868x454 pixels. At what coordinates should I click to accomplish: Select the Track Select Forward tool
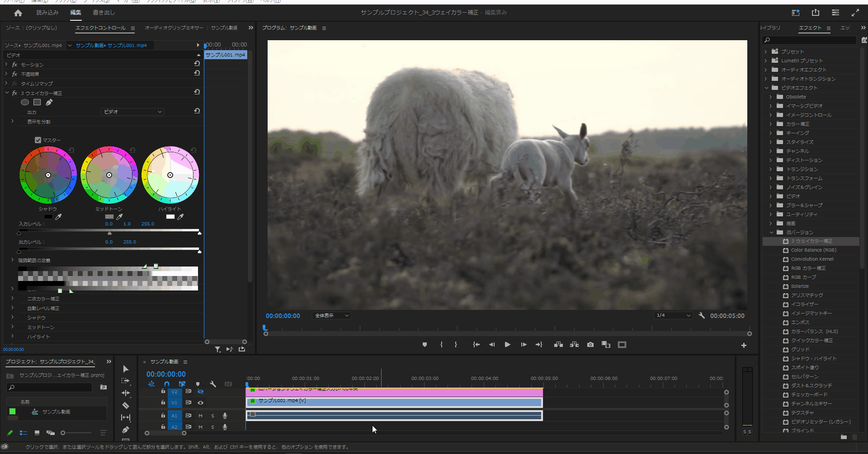coord(126,381)
